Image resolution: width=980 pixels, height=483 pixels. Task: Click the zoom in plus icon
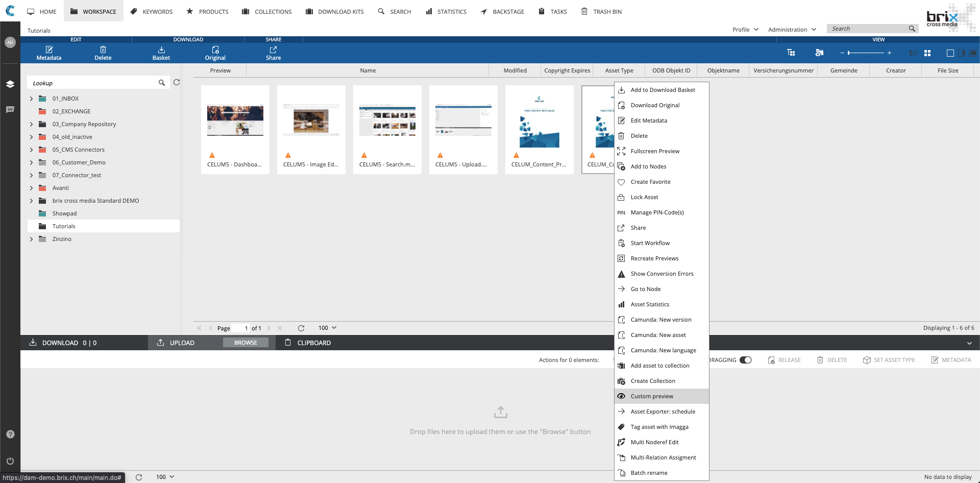click(889, 53)
